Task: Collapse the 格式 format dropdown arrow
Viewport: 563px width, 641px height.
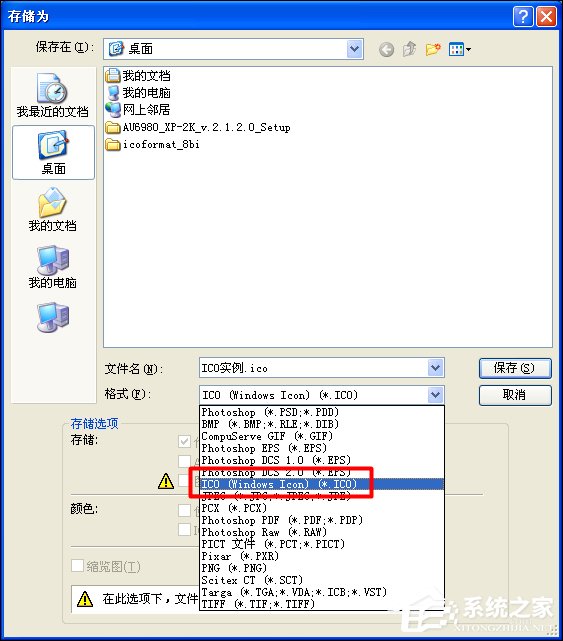Action: [x=435, y=395]
